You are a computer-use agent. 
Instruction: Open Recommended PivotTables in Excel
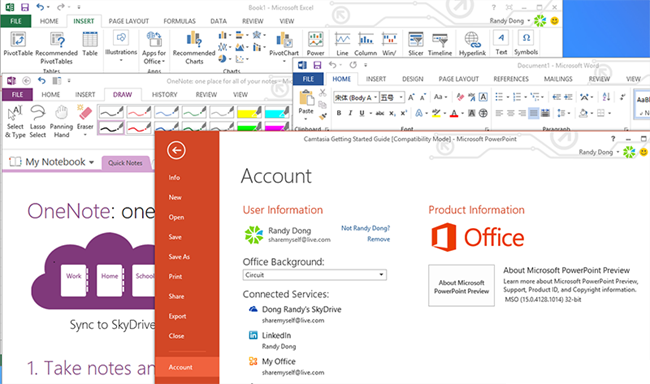56,48
